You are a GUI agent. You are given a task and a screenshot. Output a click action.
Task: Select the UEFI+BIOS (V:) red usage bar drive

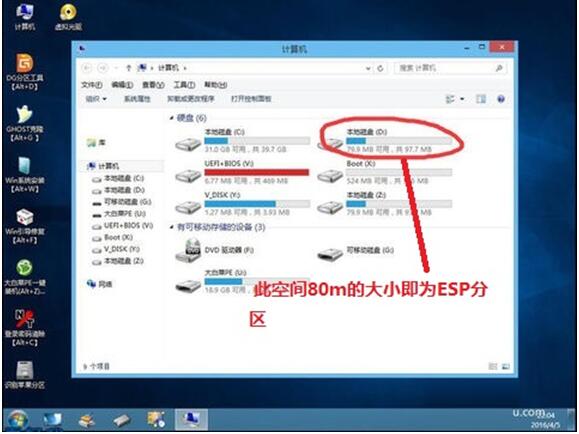(242, 172)
